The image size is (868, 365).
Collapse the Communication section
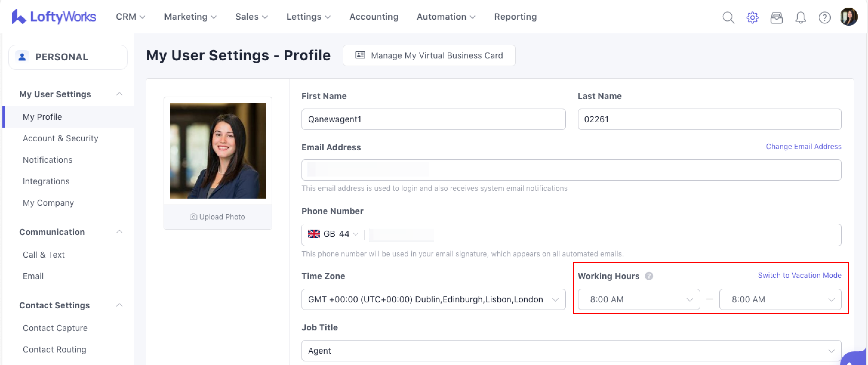[x=119, y=232]
